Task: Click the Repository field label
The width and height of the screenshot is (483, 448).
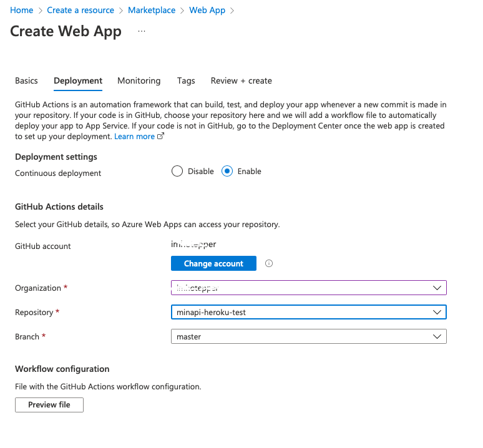Action: click(34, 312)
